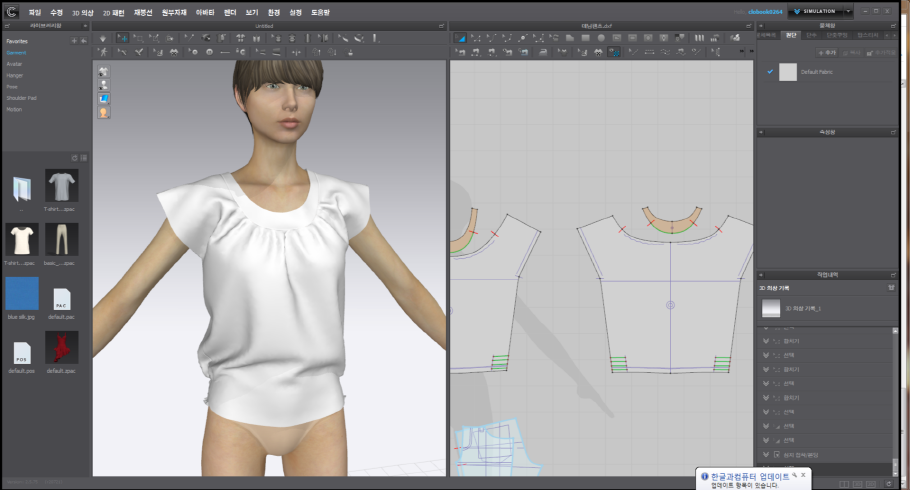This screenshot has width=910, height=490.
Task: Toggle the blue highlighted display icon in 3D viewport
Action: [x=103, y=99]
